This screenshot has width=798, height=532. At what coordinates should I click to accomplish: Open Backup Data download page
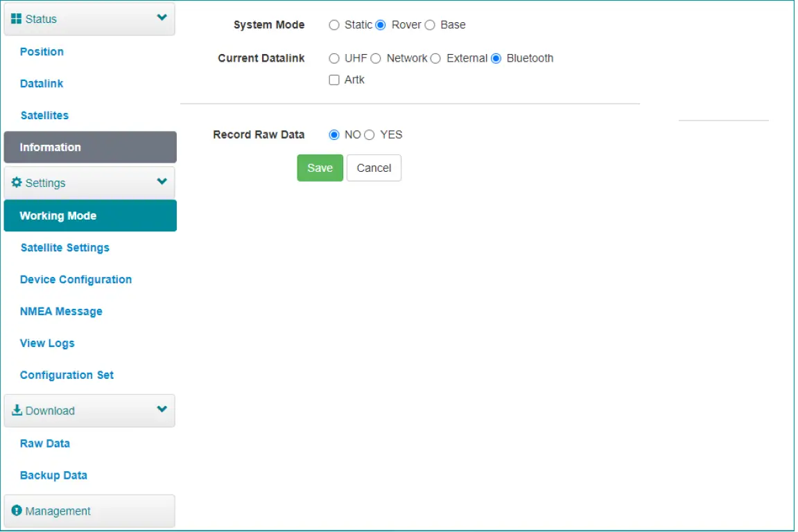click(x=53, y=476)
